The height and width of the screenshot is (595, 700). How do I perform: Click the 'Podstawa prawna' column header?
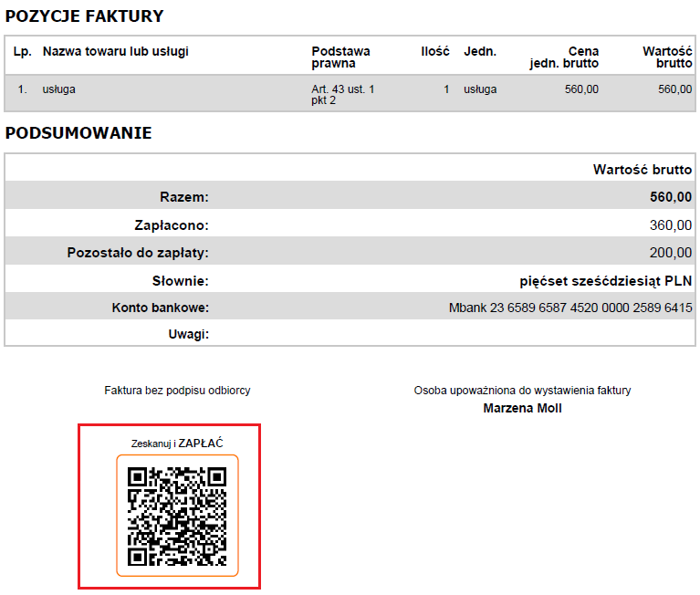click(x=340, y=57)
